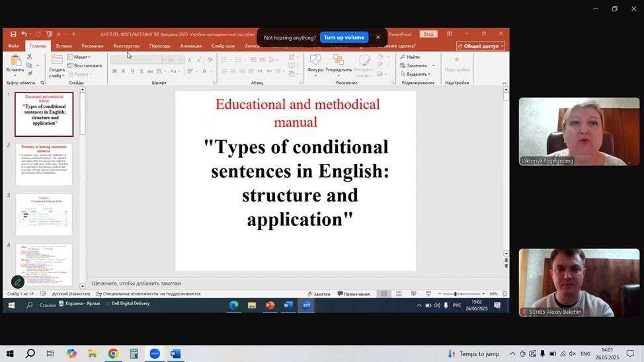The width and height of the screenshot is (644, 362).
Task: Open the Заменить (Replace) dropdown arrow
Action: click(x=434, y=65)
